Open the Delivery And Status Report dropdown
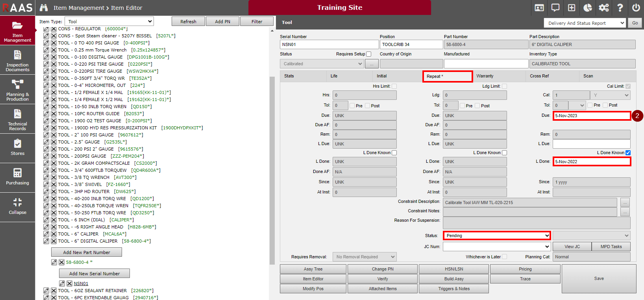Screen dimensions: 644x300 click(x=585, y=23)
